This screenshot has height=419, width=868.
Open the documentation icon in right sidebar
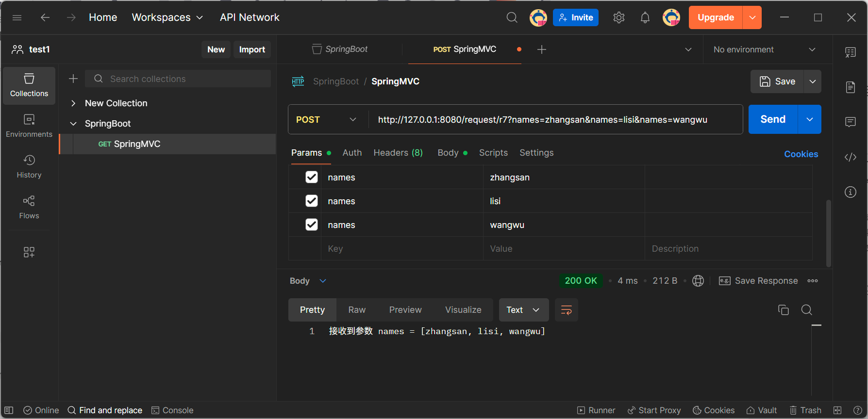click(851, 87)
